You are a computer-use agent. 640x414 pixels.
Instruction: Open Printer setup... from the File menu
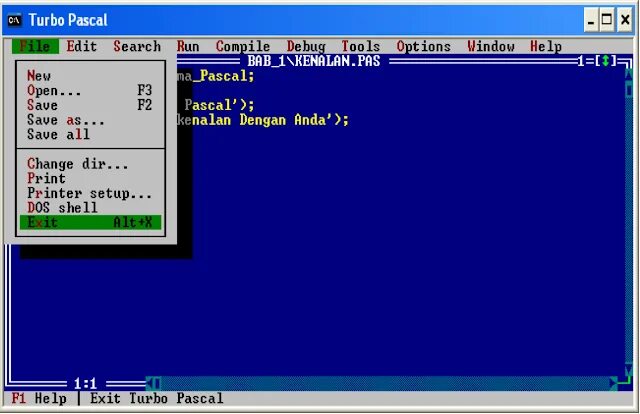[90, 193]
